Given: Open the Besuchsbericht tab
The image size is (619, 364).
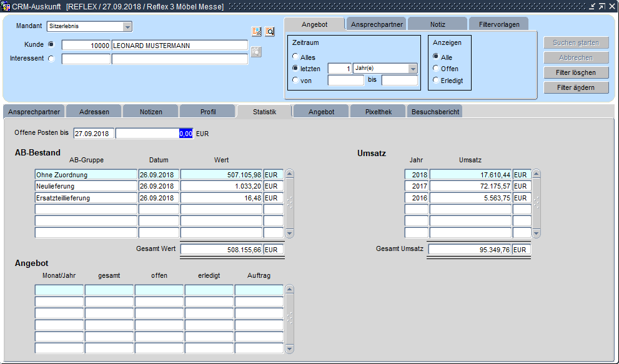Looking at the screenshot, I should pyautogui.click(x=435, y=112).
